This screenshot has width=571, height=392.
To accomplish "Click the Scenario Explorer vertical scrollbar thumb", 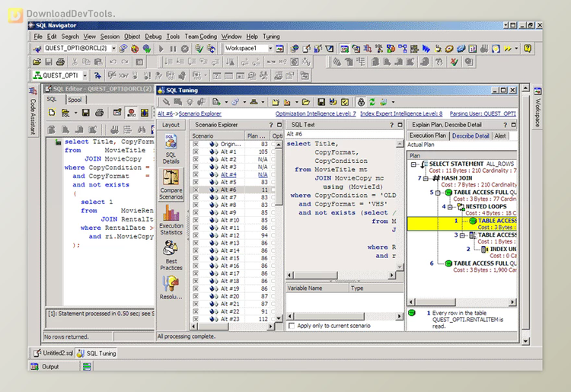I will click(x=279, y=177).
